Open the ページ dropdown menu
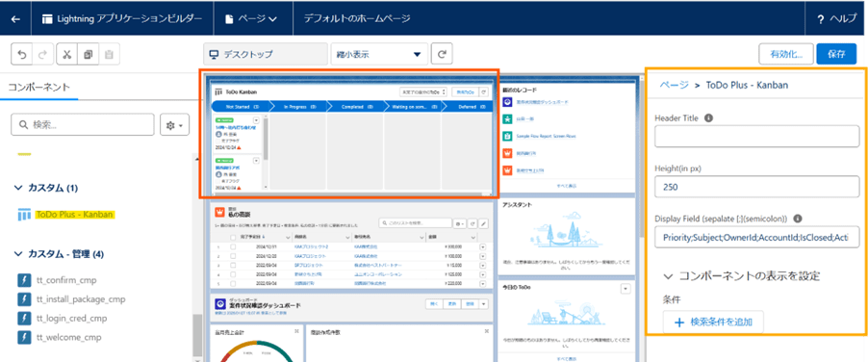 click(251, 18)
